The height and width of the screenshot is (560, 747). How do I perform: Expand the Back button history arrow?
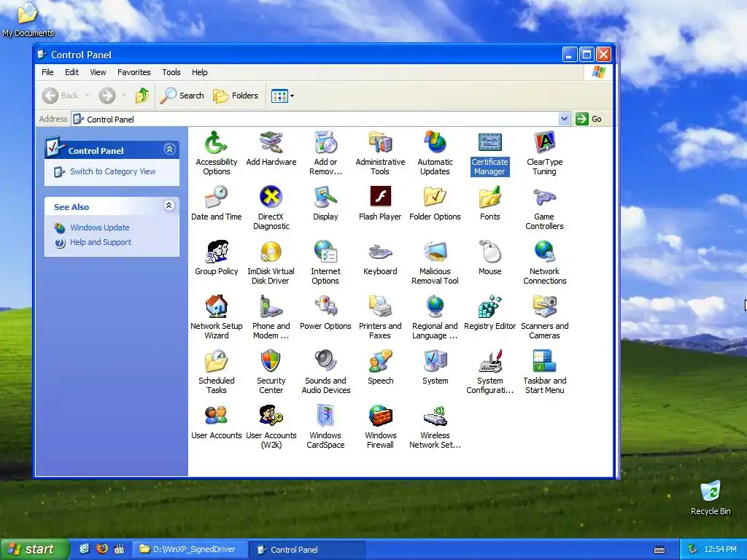[x=88, y=96]
